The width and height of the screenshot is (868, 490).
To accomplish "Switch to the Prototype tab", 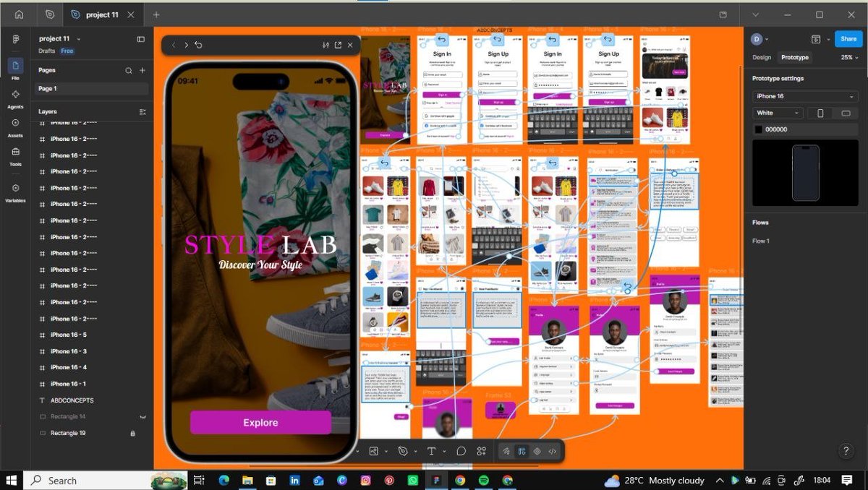I will [795, 57].
